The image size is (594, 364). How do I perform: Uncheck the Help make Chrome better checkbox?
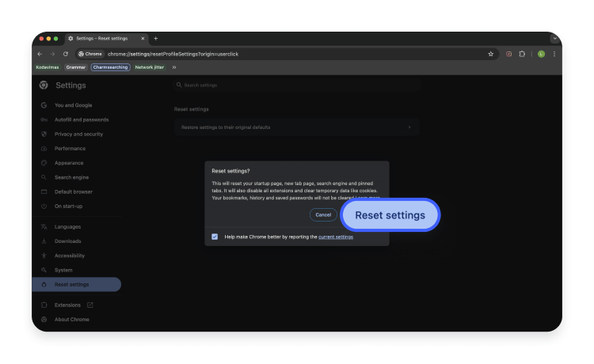pos(215,237)
